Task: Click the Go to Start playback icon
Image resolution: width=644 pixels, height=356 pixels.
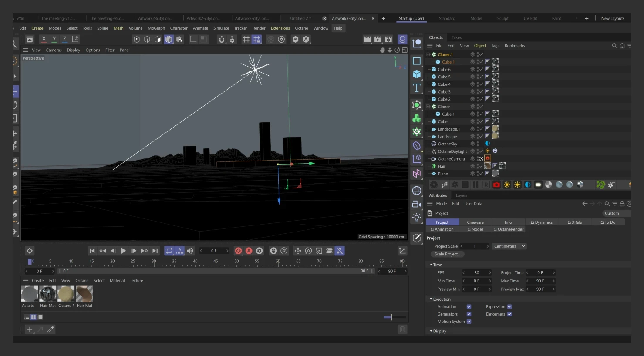Action: (x=92, y=251)
